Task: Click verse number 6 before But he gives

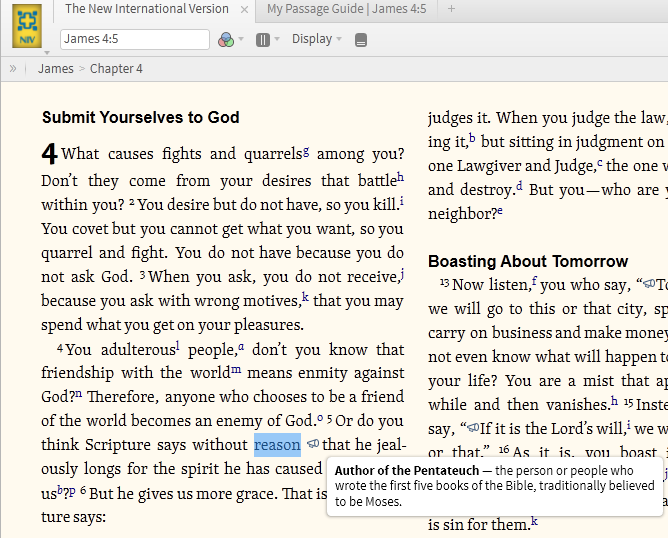Action: [83, 491]
